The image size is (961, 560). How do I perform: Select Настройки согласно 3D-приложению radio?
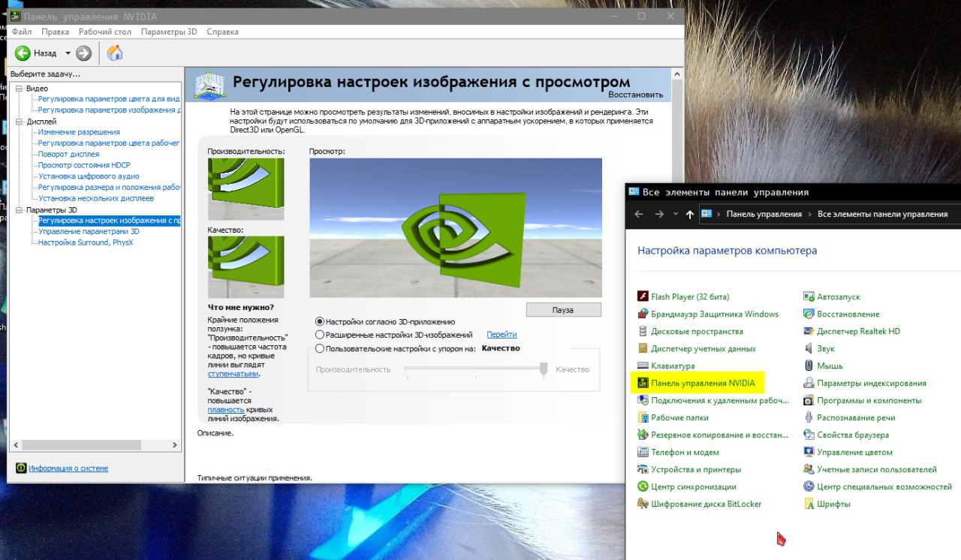click(320, 321)
